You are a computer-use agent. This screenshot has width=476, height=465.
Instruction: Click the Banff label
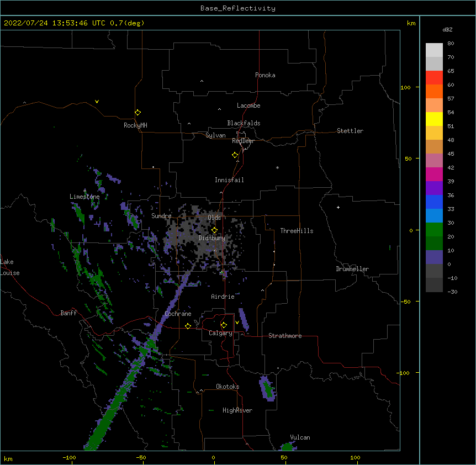[x=68, y=313]
